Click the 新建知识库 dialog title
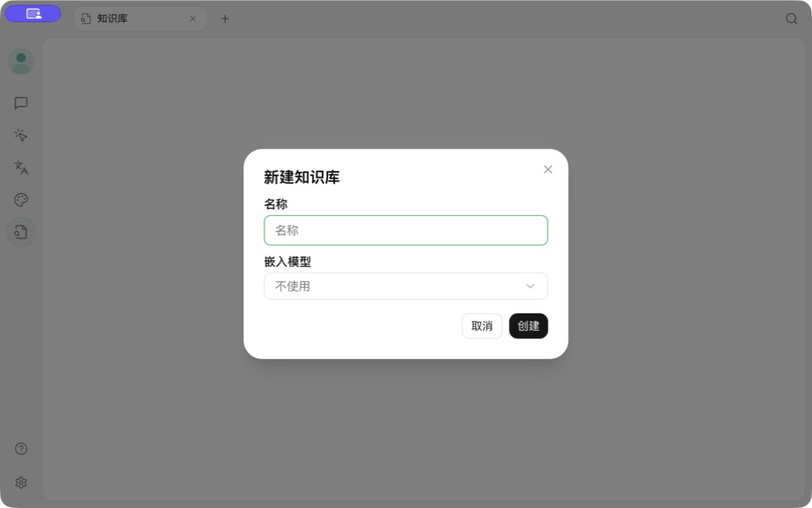The image size is (812, 508). pyautogui.click(x=302, y=177)
